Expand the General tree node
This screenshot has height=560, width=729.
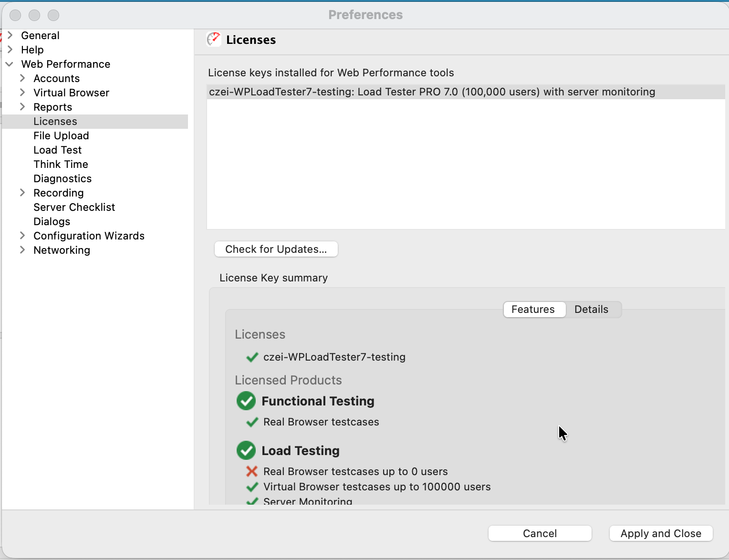point(10,35)
